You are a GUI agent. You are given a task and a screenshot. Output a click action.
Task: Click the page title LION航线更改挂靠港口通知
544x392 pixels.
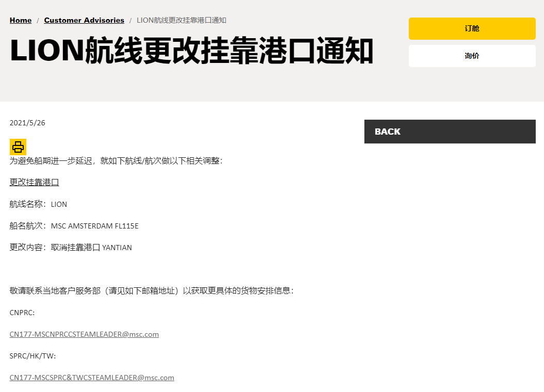[x=191, y=51]
